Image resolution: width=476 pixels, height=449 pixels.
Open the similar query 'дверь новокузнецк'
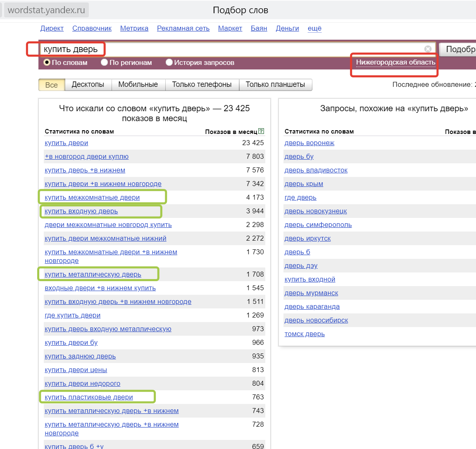coord(316,211)
